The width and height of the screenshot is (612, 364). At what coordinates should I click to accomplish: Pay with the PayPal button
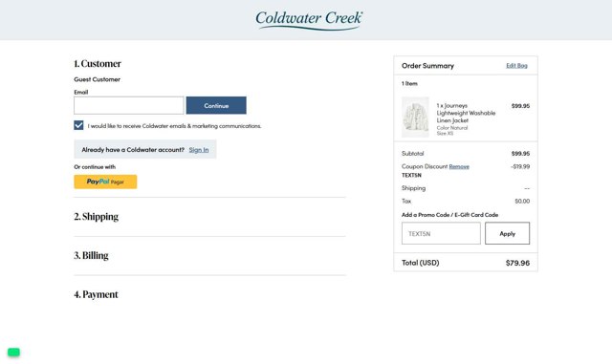(x=105, y=182)
